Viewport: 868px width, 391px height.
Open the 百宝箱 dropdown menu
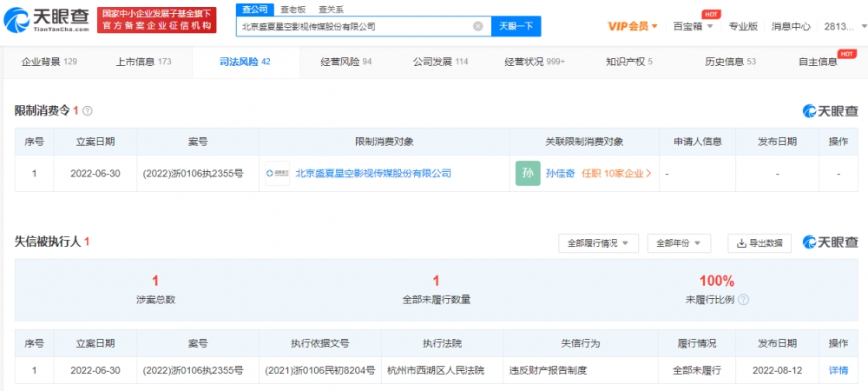tap(693, 26)
